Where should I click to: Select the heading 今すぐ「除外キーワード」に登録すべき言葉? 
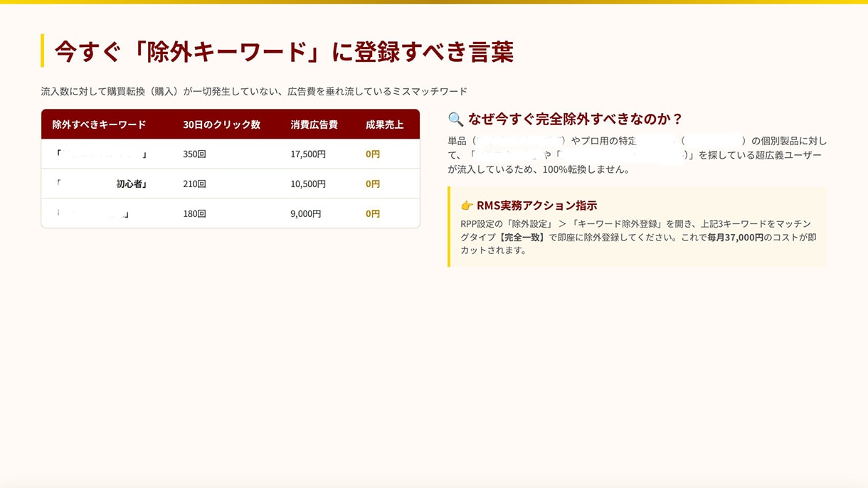pyautogui.click(x=284, y=51)
